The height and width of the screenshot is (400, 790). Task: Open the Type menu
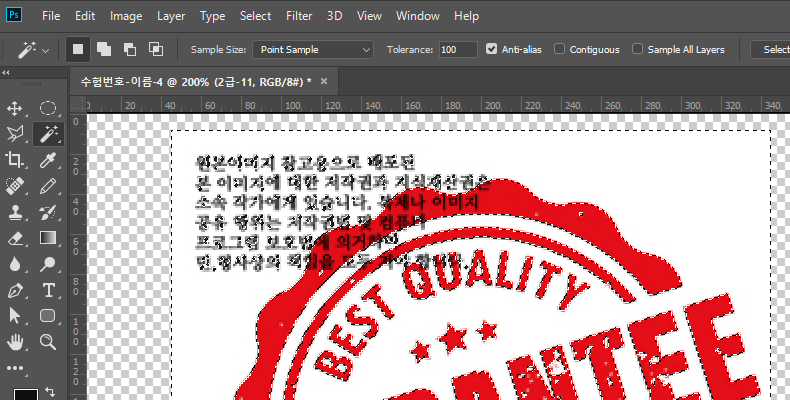(213, 16)
